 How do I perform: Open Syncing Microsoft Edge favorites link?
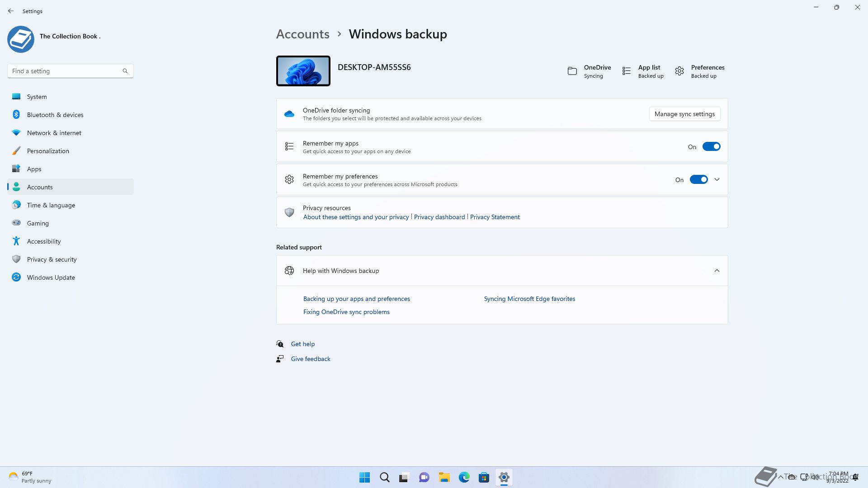[529, 299]
